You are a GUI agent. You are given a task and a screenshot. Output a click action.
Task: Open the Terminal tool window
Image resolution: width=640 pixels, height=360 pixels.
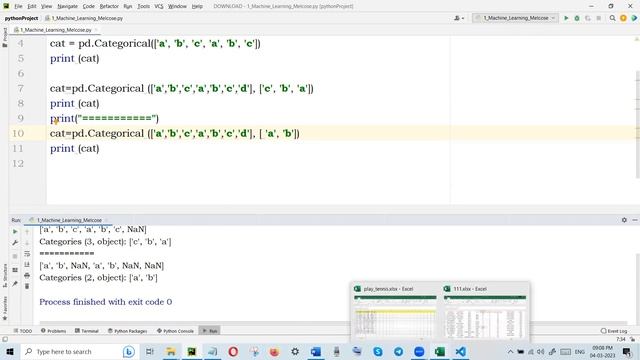pos(87,331)
